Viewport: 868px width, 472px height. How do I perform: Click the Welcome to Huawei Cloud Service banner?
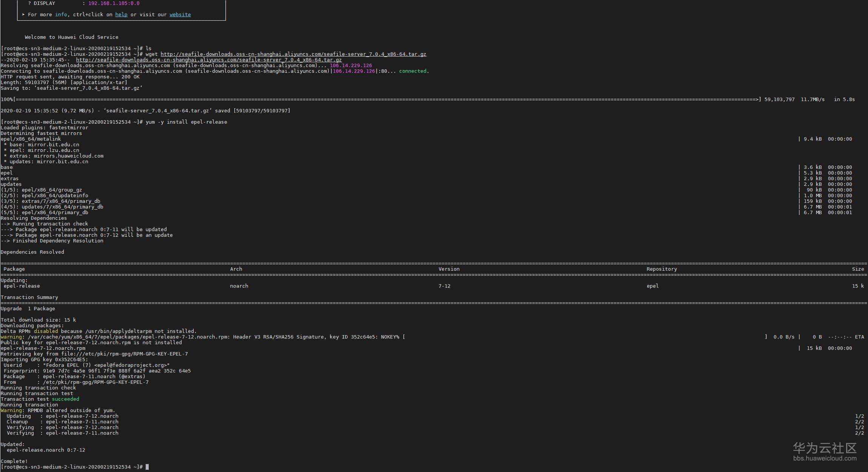tap(71, 37)
